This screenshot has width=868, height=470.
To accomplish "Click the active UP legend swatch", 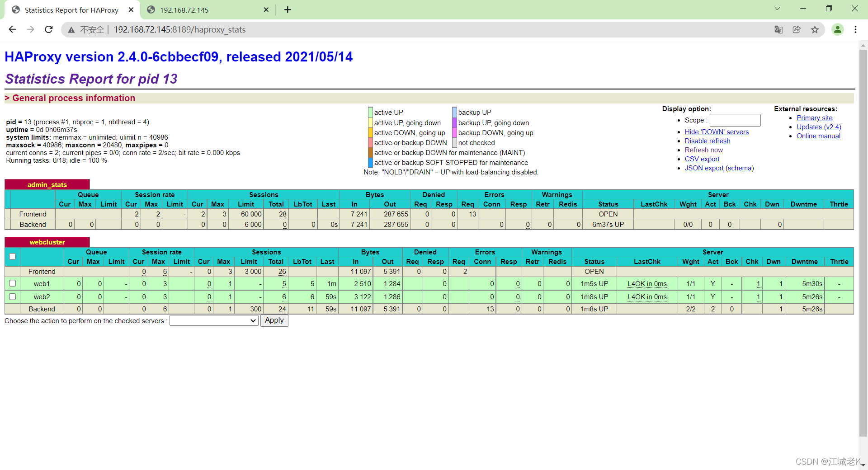I will [370, 112].
